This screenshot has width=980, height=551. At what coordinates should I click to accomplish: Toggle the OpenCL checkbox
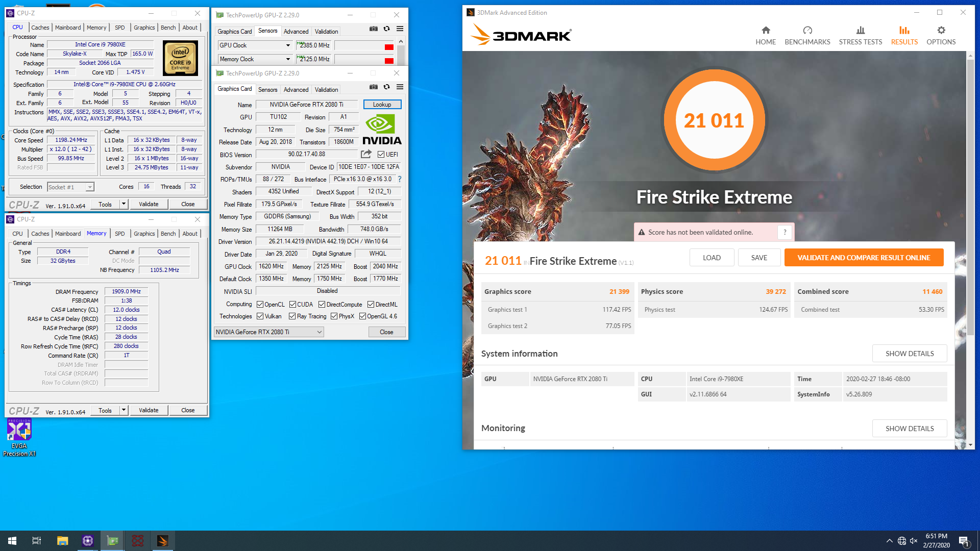pyautogui.click(x=260, y=305)
